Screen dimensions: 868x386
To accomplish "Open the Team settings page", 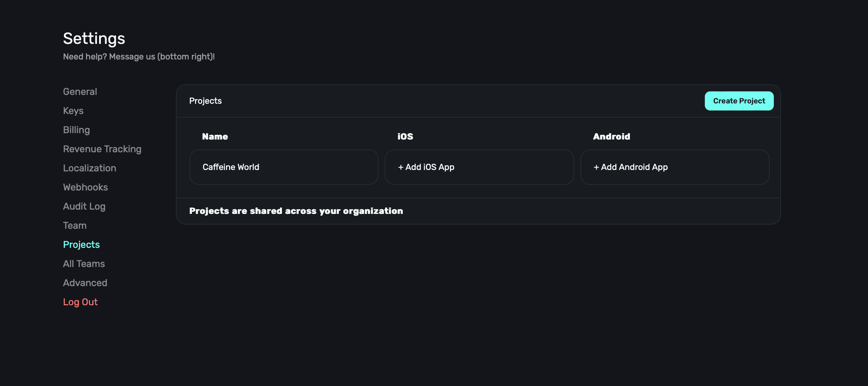I will (75, 226).
